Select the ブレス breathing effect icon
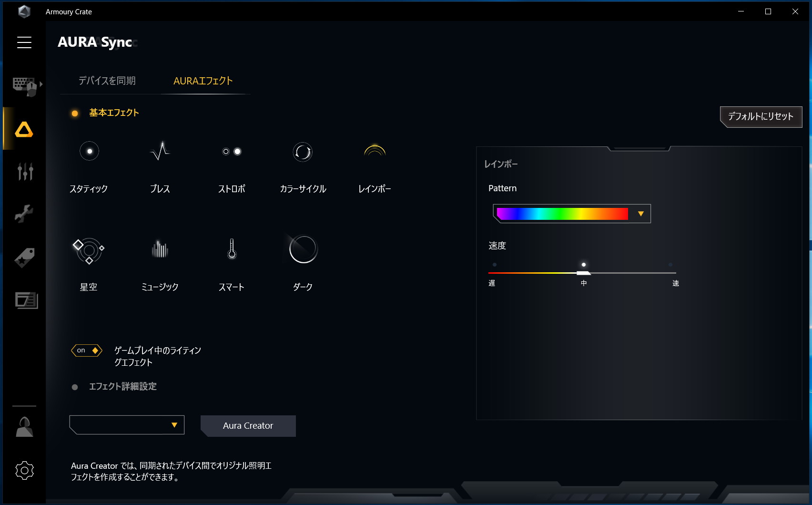 pyautogui.click(x=160, y=151)
